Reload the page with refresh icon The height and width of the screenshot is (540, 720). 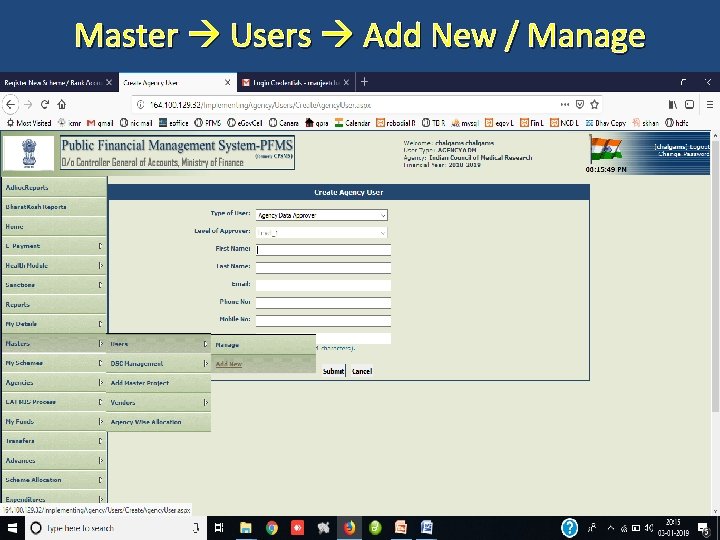[x=45, y=105]
